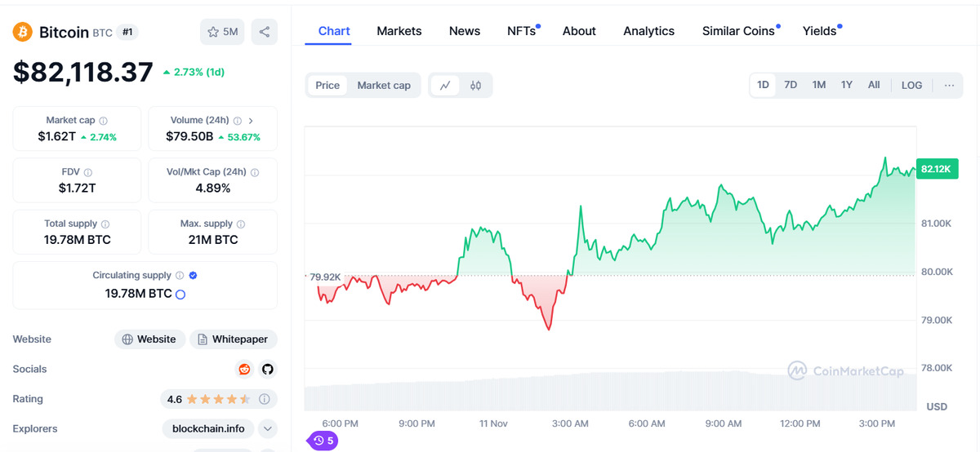
Task: Click the $1.72T FDV value
Action: click(x=77, y=188)
